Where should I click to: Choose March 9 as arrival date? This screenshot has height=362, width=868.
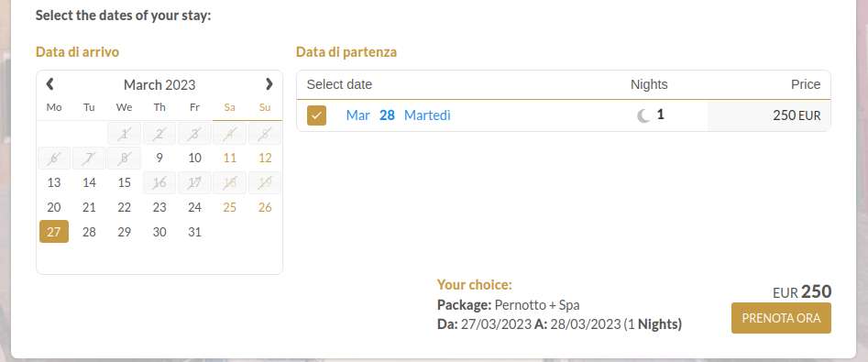tap(159, 159)
